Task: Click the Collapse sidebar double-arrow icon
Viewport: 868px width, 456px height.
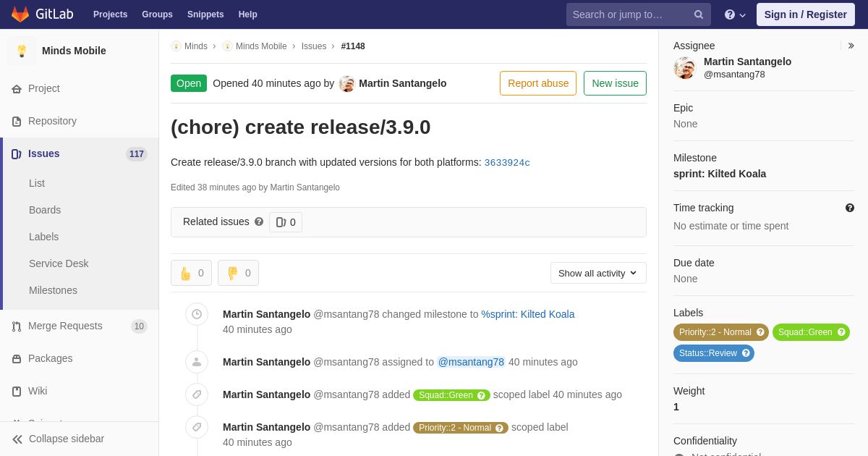Action: [x=17, y=439]
